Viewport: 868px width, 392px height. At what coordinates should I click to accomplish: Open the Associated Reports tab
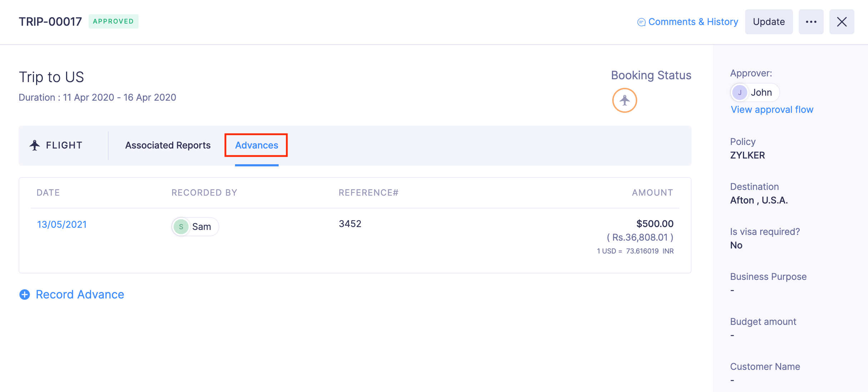pos(168,145)
